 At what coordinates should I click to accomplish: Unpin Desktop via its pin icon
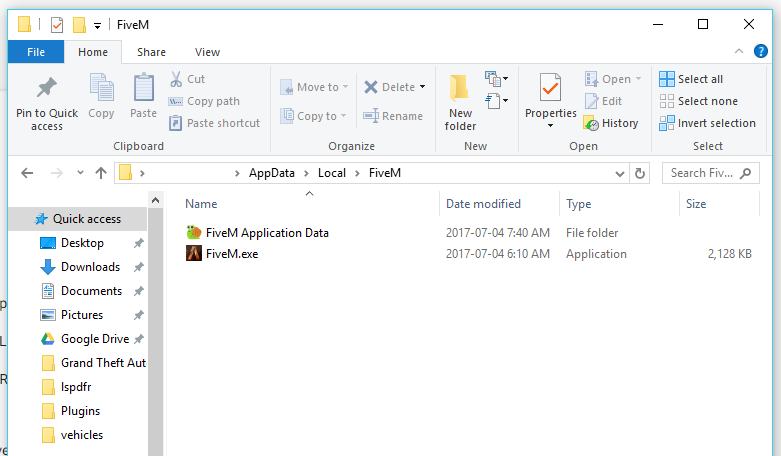138,243
